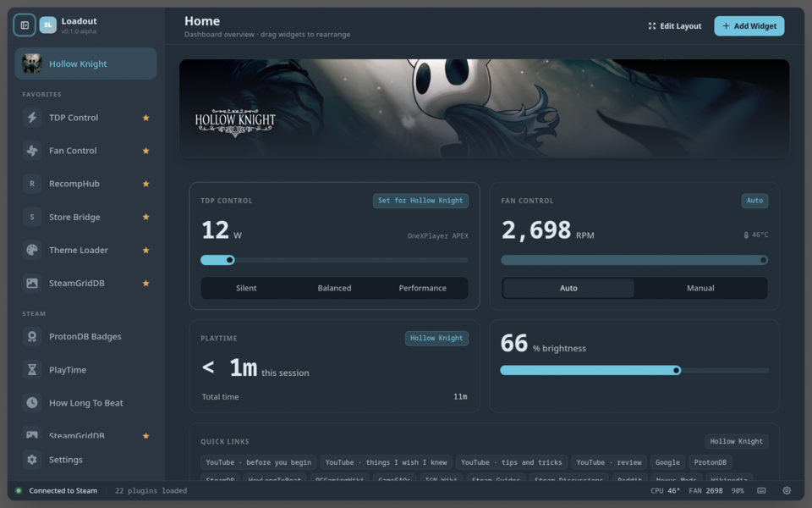Click the fan speed slider track
Image resolution: width=812 pixels, height=508 pixels.
pos(634,260)
